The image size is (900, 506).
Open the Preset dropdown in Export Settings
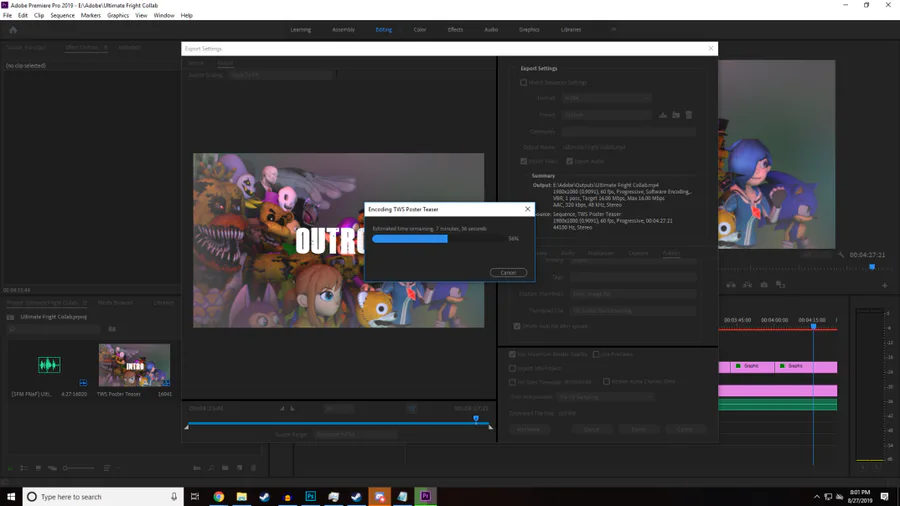point(606,115)
